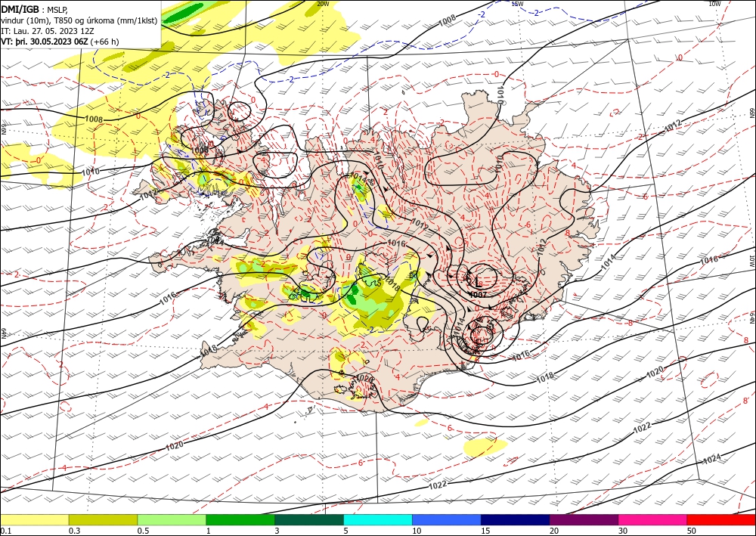This screenshot has height=536, width=756.
Task: Choose the purple 20–30 mm legend swatch
Action: tap(584, 519)
